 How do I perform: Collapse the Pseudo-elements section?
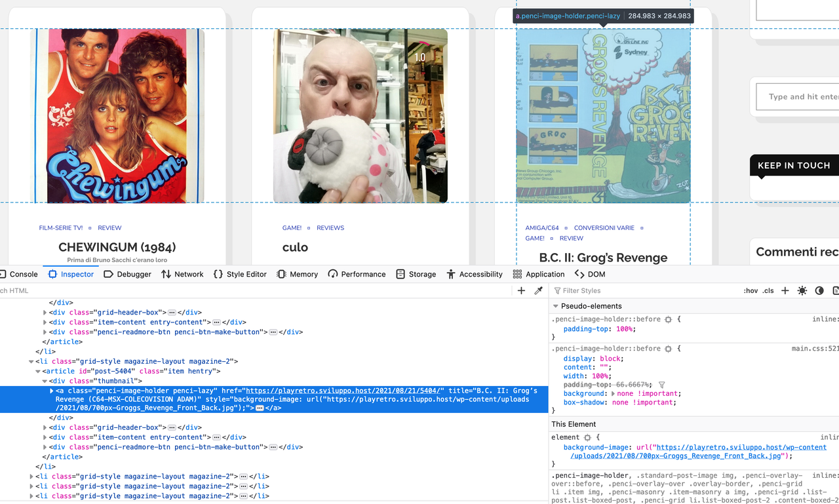(556, 306)
